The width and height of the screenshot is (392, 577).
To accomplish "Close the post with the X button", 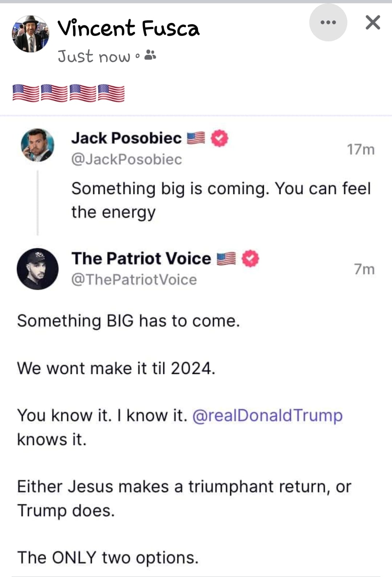I will click(x=373, y=23).
